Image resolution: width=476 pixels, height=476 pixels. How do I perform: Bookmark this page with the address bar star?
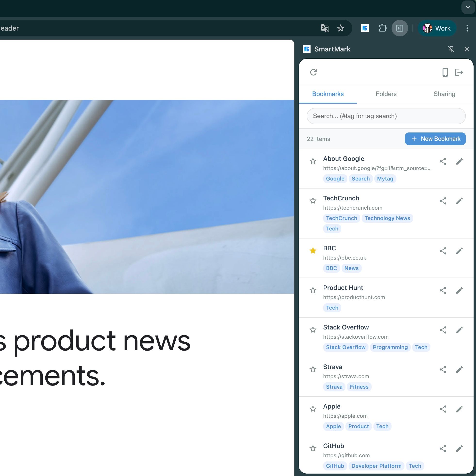tap(341, 28)
